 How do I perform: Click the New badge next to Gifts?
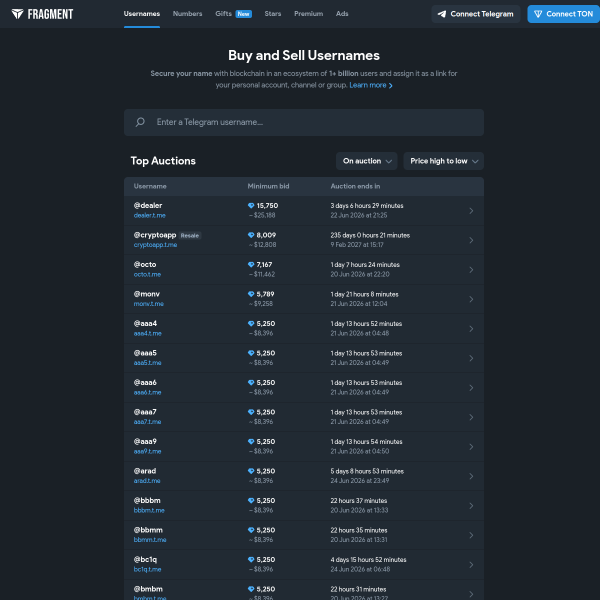(243, 14)
